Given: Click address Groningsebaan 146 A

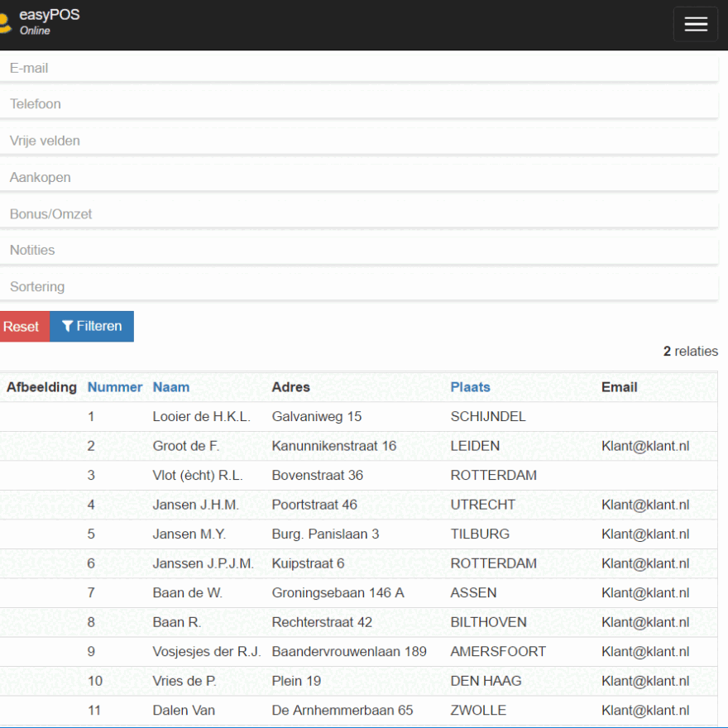Looking at the screenshot, I should 338,593.
